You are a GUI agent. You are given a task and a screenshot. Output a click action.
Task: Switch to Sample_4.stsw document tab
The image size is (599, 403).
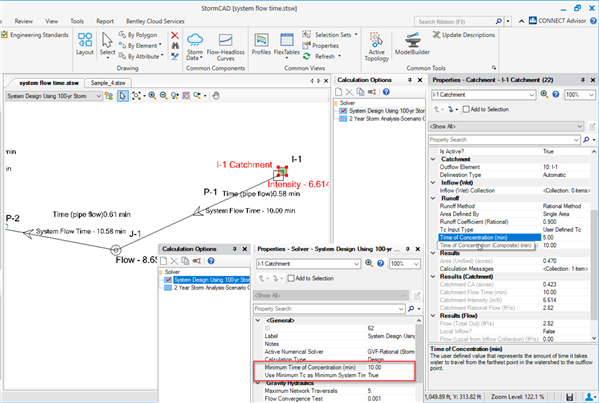108,83
